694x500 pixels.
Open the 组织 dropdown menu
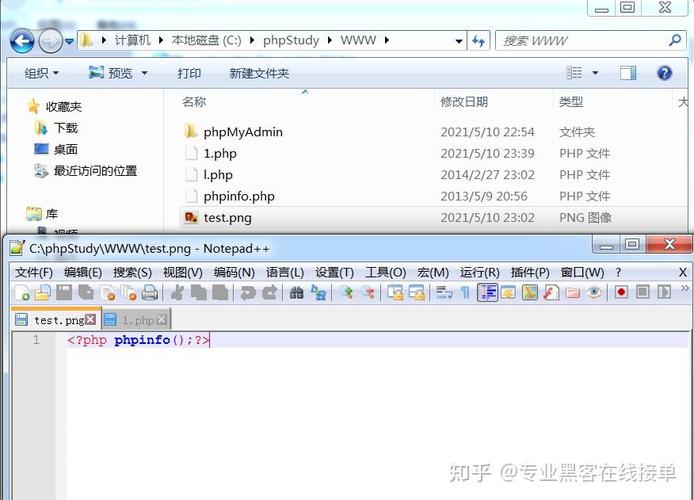[42, 73]
